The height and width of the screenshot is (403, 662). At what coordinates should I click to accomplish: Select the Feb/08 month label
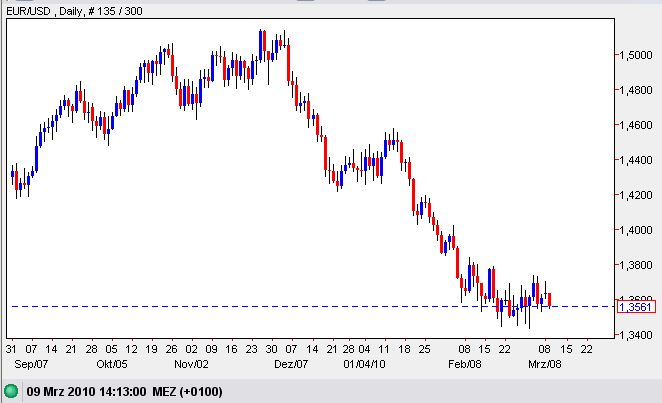click(464, 364)
